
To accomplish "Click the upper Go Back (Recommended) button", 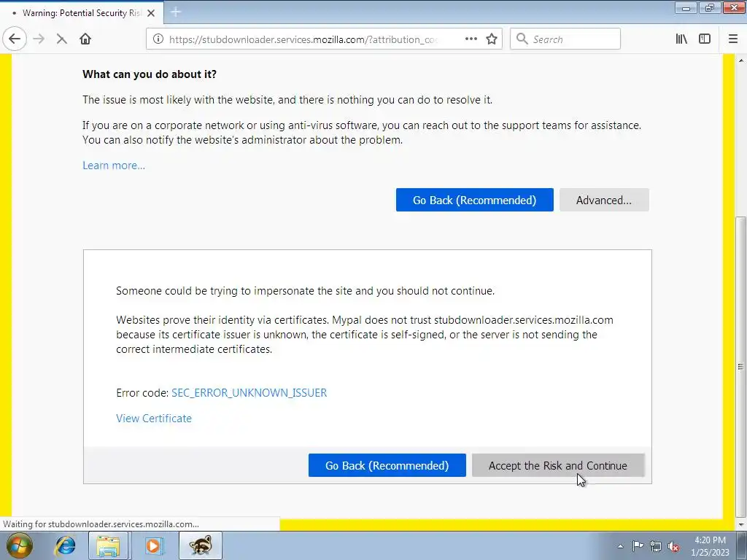I will (x=474, y=200).
